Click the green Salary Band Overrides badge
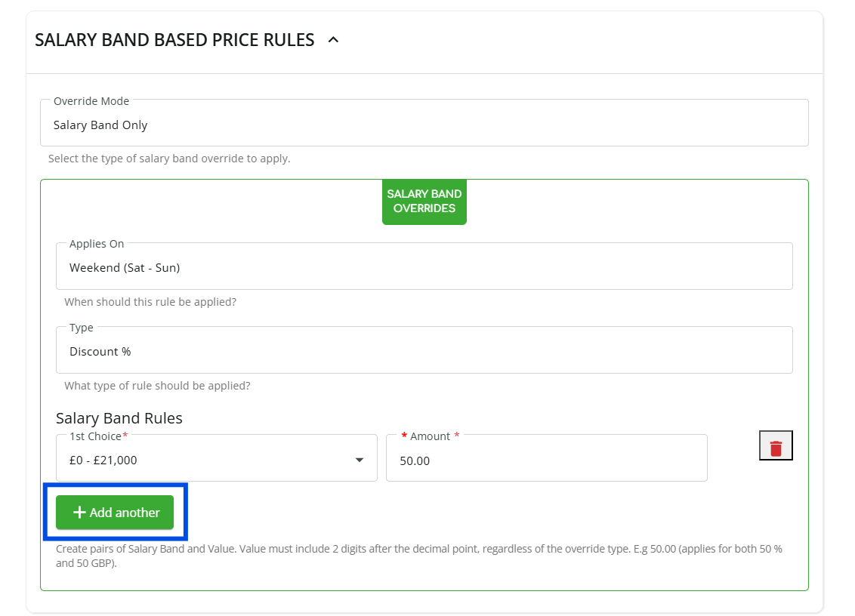855x616 pixels. point(424,202)
